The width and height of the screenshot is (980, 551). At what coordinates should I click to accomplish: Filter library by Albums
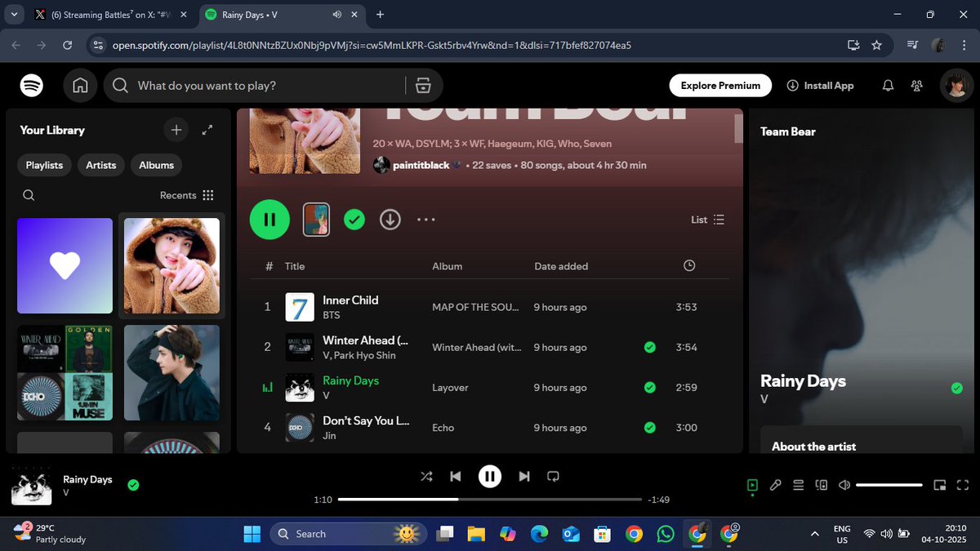pos(156,165)
